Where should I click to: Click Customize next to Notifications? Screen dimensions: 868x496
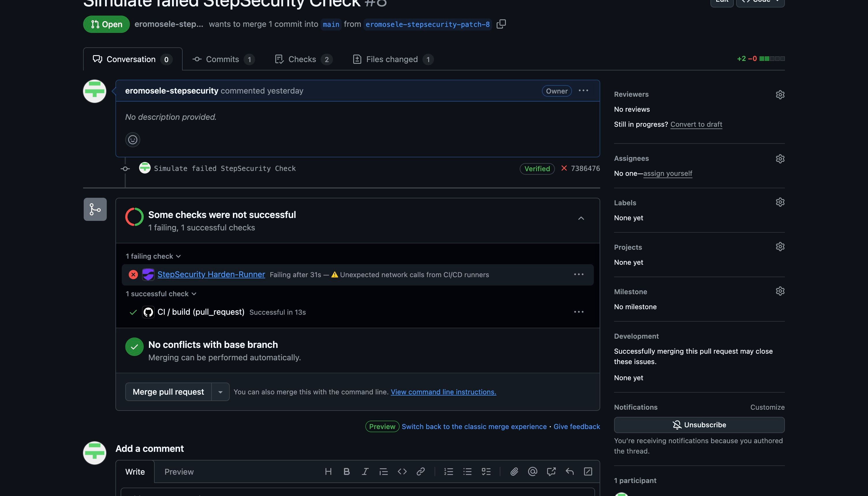(x=767, y=407)
